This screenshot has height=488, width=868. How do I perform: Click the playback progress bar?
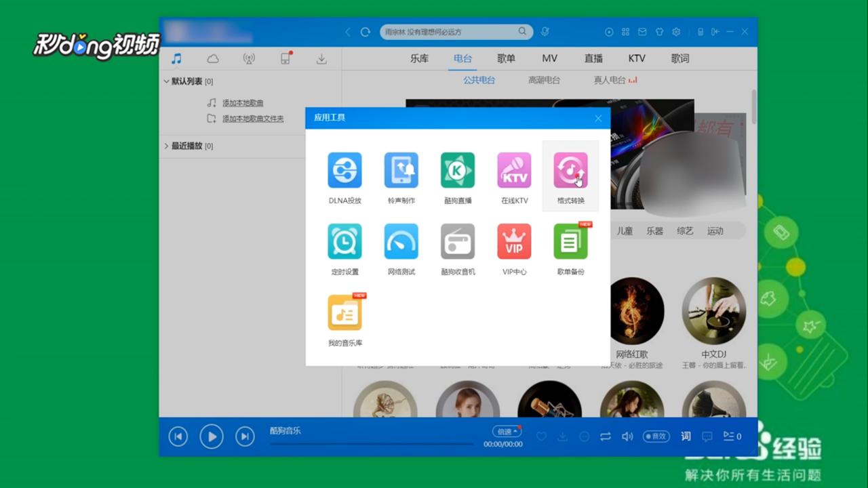click(372, 444)
